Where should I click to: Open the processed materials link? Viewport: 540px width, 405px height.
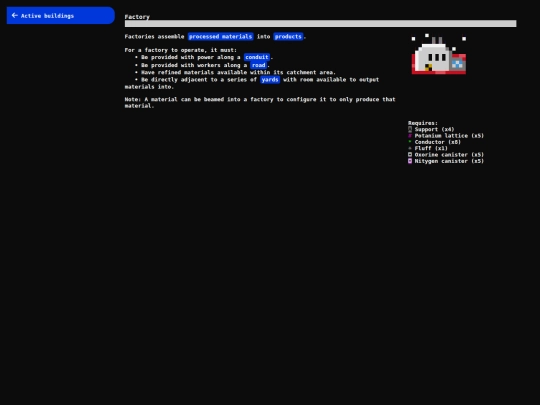coord(220,37)
